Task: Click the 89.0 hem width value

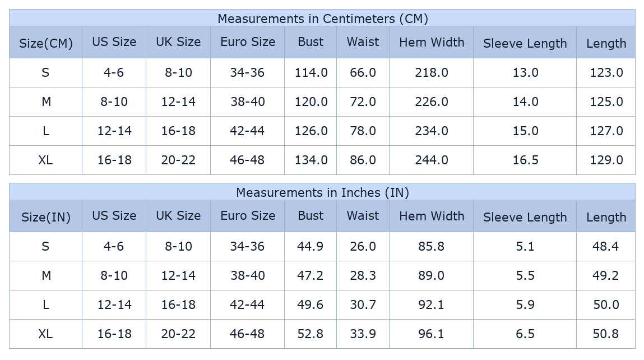Action: [431, 275]
